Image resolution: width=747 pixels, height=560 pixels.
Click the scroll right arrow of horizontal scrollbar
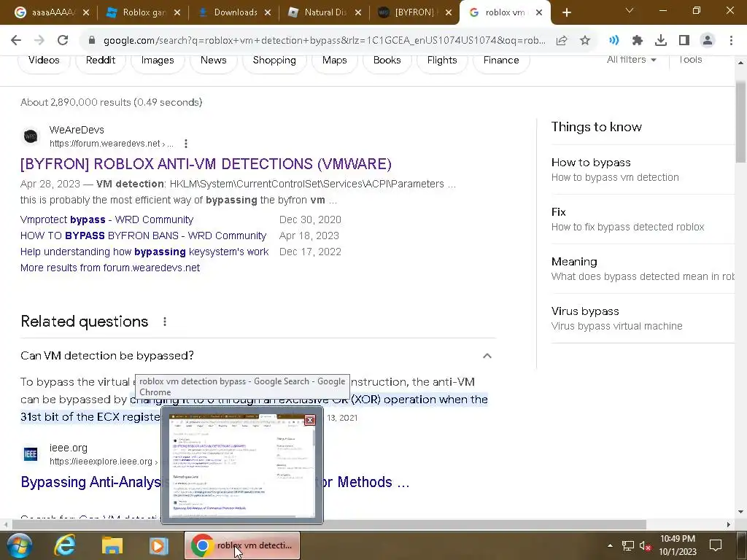729,524
